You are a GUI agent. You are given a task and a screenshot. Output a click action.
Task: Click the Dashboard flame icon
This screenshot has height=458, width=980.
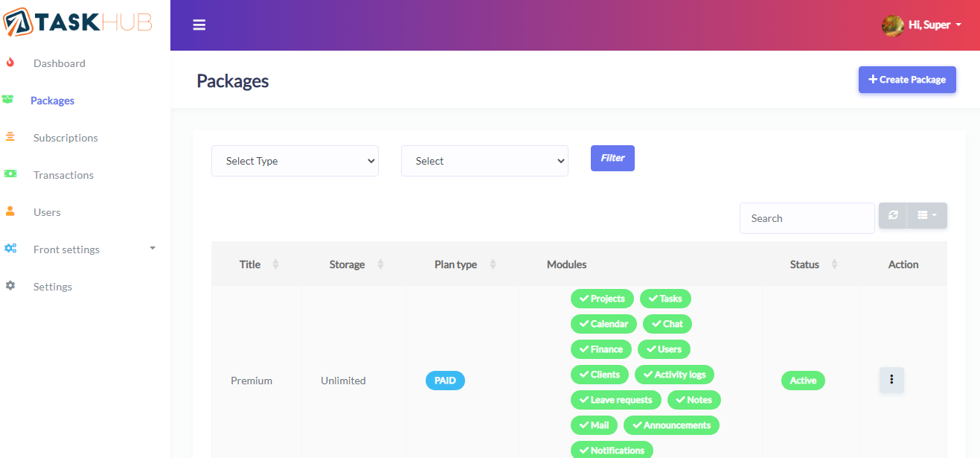tap(10, 63)
